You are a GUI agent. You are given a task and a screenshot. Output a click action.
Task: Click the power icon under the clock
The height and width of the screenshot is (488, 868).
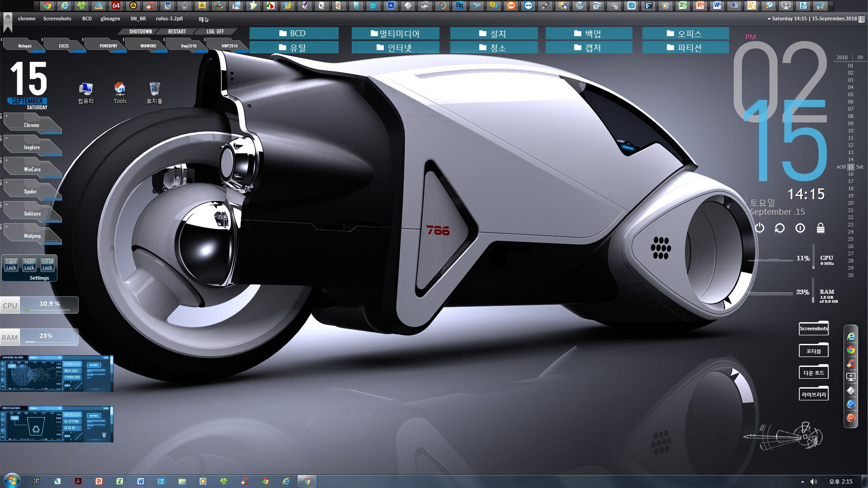pyautogui.click(x=759, y=228)
